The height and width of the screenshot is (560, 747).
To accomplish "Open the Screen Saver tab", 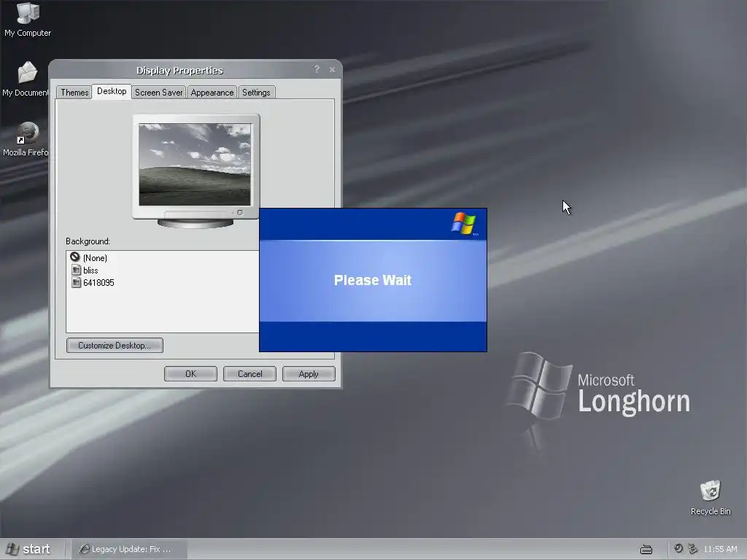I will pyautogui.click(x=158, y=93).
